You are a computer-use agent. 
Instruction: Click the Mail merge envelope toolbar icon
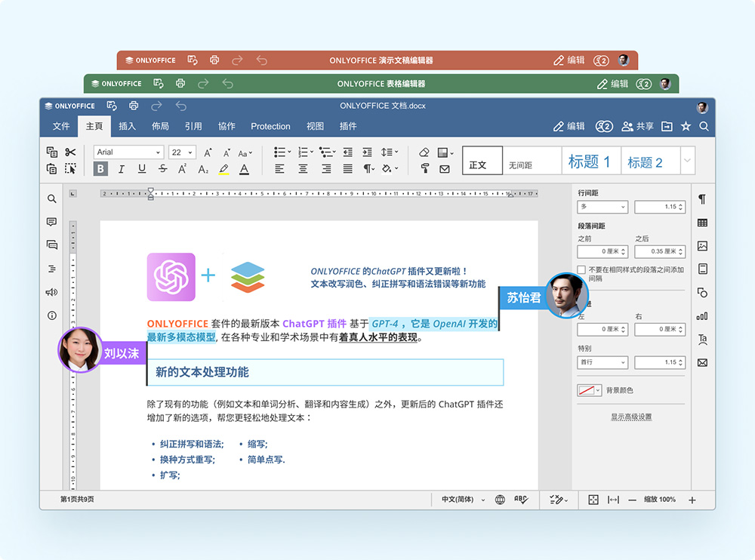[445, 169]
